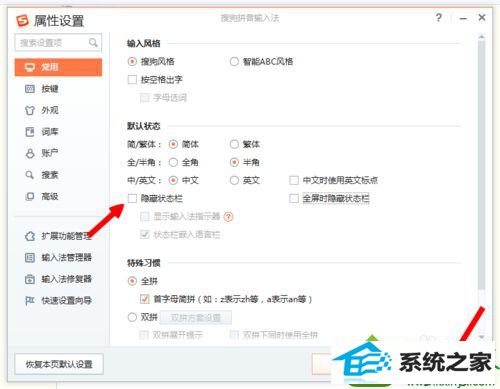Click the magnifier icon beside 搜索
Screen dimensions: 500x389
pos(30,175)
